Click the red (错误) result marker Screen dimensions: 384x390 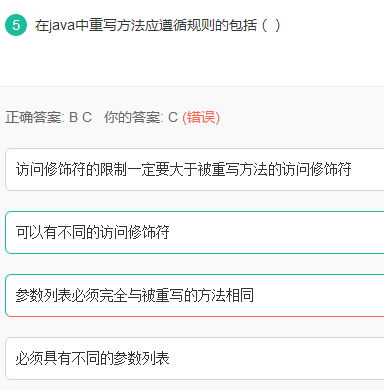201,117
